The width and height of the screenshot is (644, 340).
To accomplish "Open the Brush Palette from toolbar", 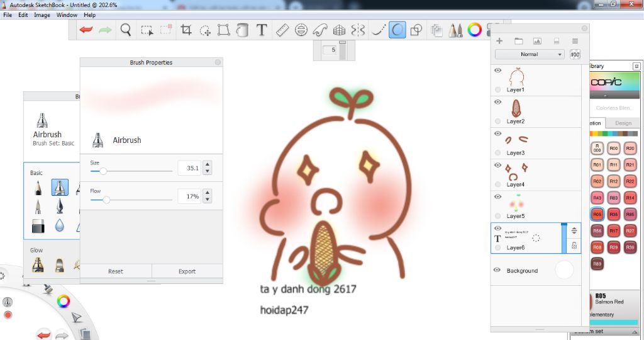I will pos(455,30).
